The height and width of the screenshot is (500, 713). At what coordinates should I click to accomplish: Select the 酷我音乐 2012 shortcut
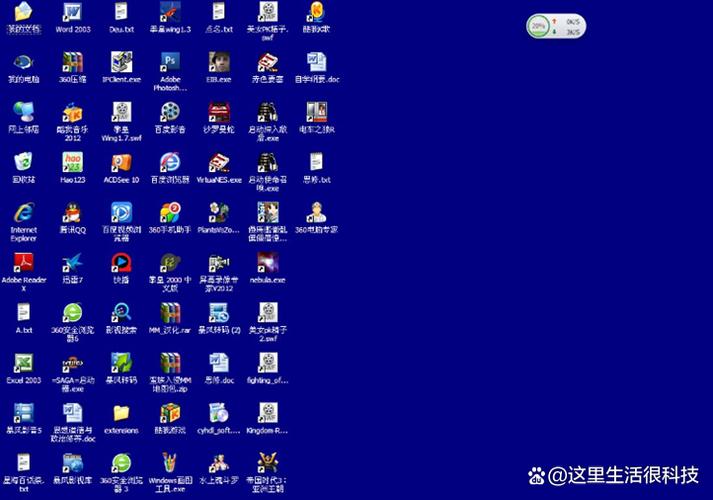tap(73, 112)
